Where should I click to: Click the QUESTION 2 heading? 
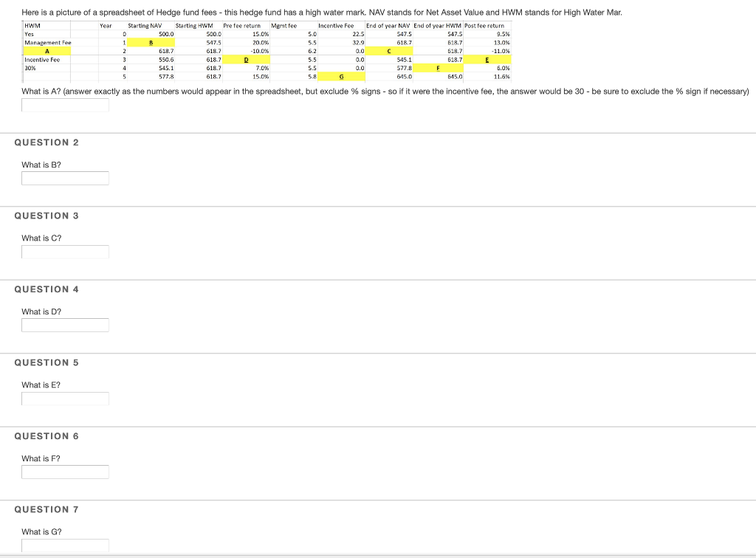coord(47,142)
